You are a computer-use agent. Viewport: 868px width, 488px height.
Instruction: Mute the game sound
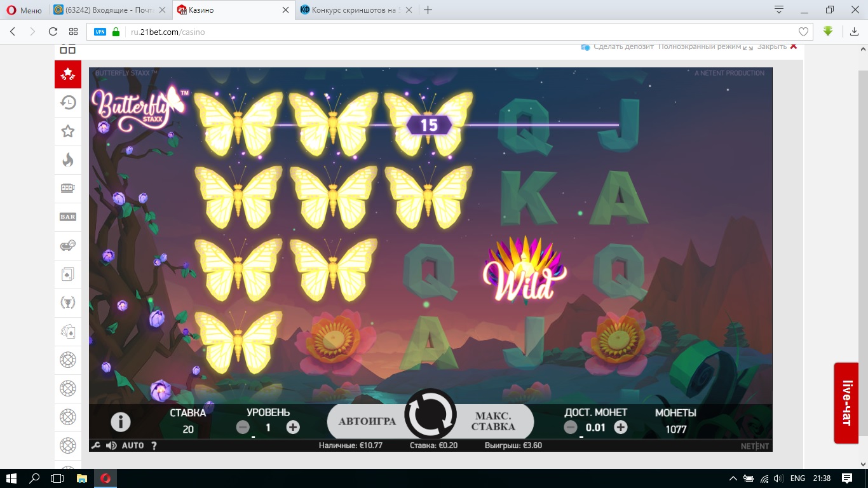click(x=111, y=445)
